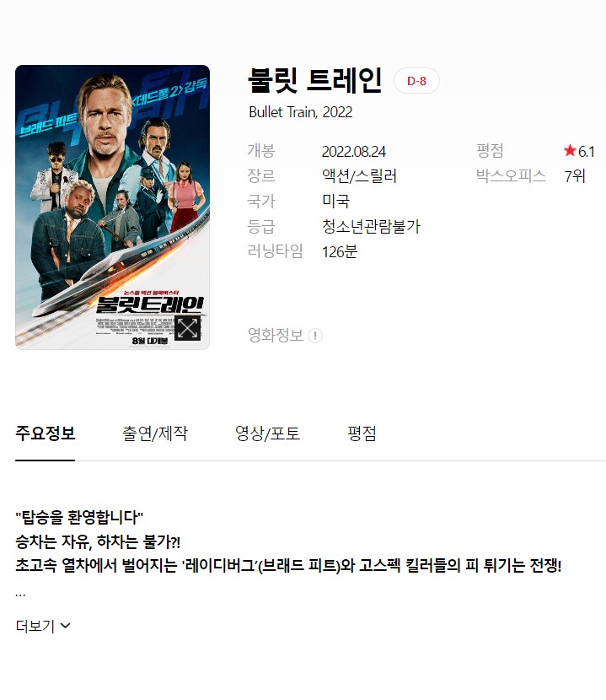Click the red star rating icon
Screen dimensions: 606x700
[x=570, y=150]
